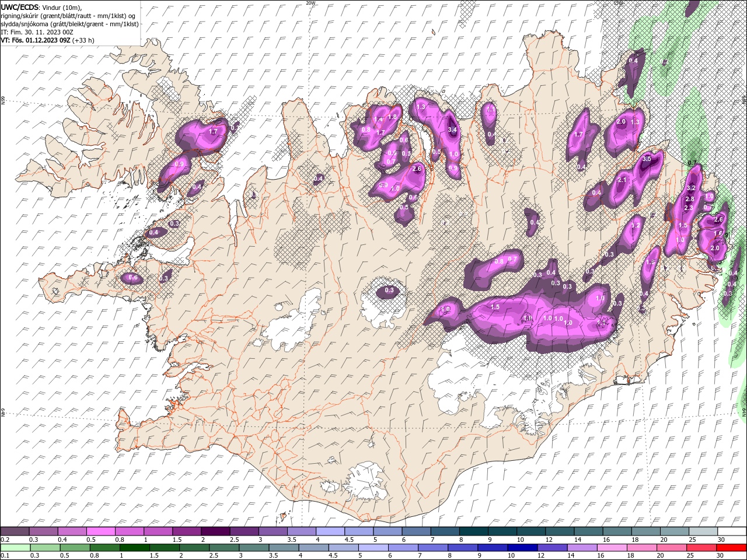Click the darkest purple 2–2.5 swatch in top legend row
Screen dimensions: 747x560
tap(215, 531)
